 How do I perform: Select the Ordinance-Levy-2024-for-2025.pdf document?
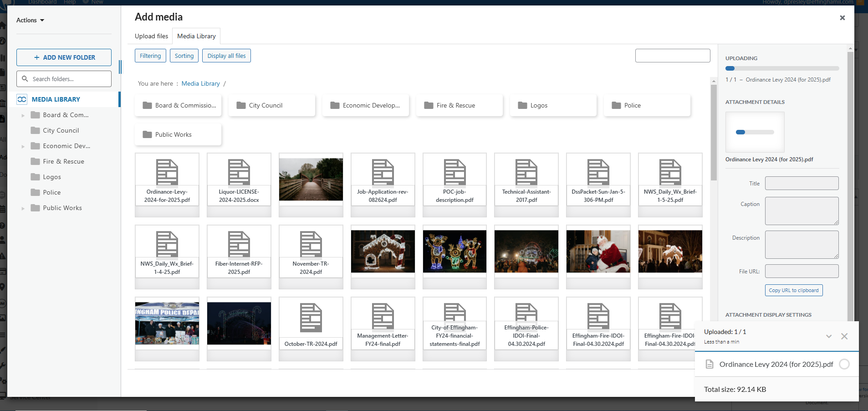coord(167,185)
